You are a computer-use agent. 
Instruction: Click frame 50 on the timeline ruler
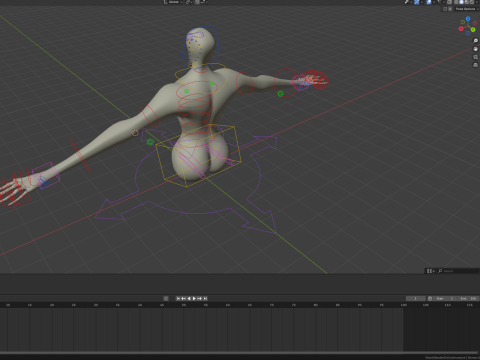[184, 305]
